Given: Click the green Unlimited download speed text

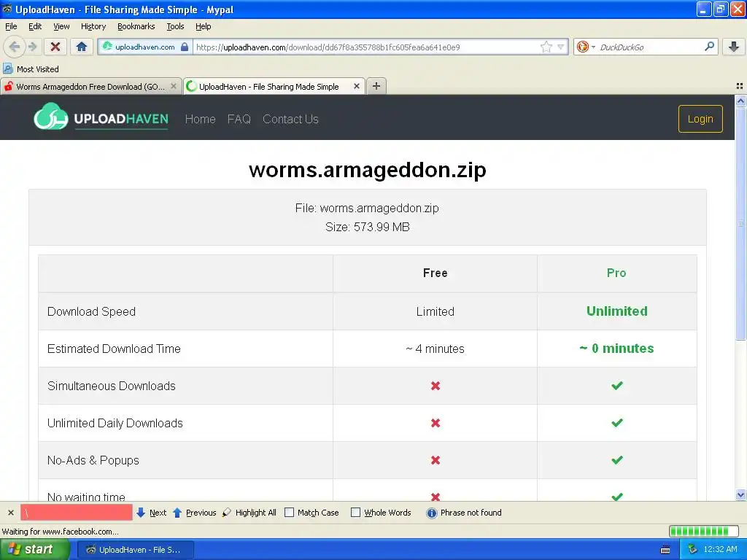Looking at the screenshot, I should click(617, 311).
